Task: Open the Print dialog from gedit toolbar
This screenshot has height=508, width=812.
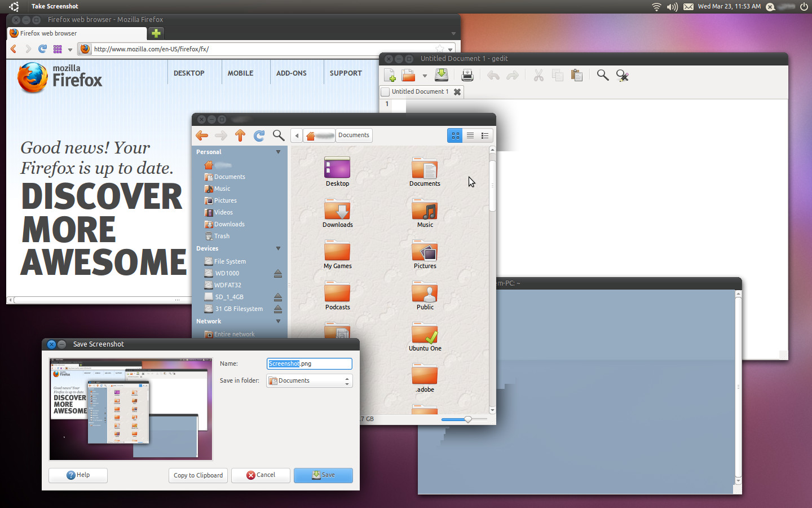Action: [467, 75]
